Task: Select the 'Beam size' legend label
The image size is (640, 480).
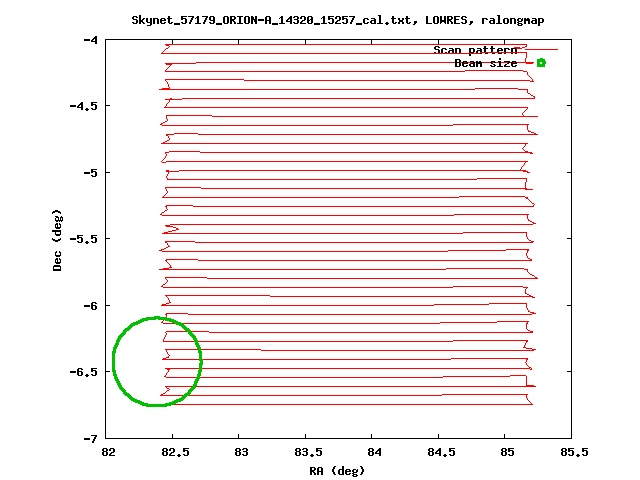Action: (x=486, y=63)
